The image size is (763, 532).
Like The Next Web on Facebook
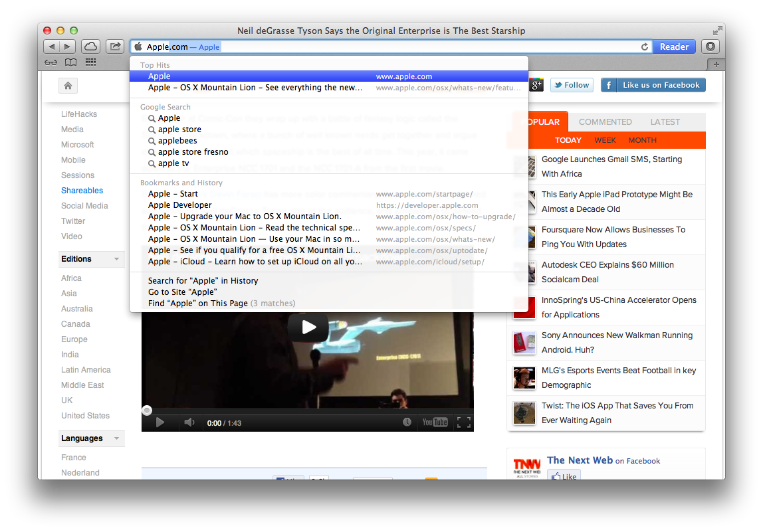(564, 476)
